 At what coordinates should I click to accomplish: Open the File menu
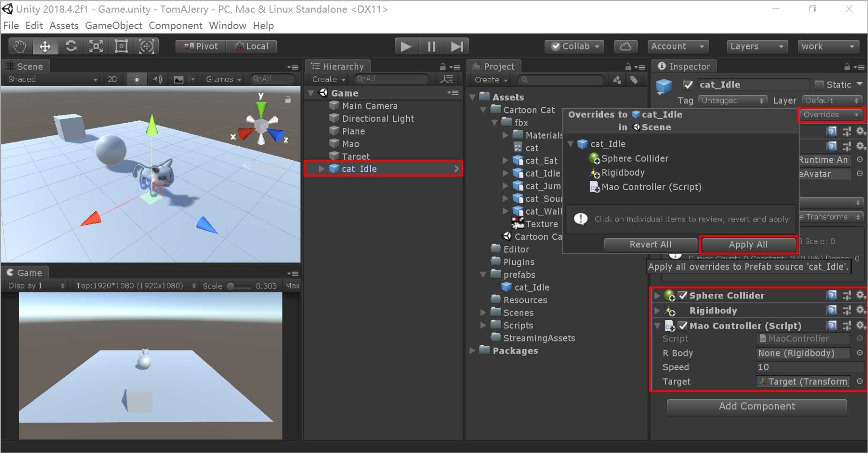tap(11, 26)
